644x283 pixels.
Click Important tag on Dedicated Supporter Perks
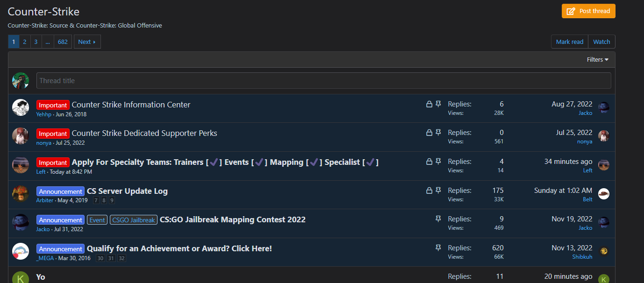click(x=53, y=134)
